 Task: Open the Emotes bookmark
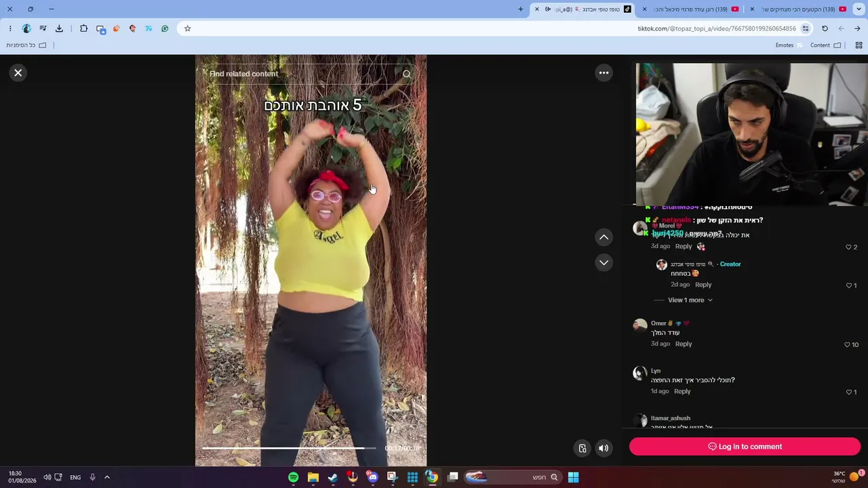[789, 45]
